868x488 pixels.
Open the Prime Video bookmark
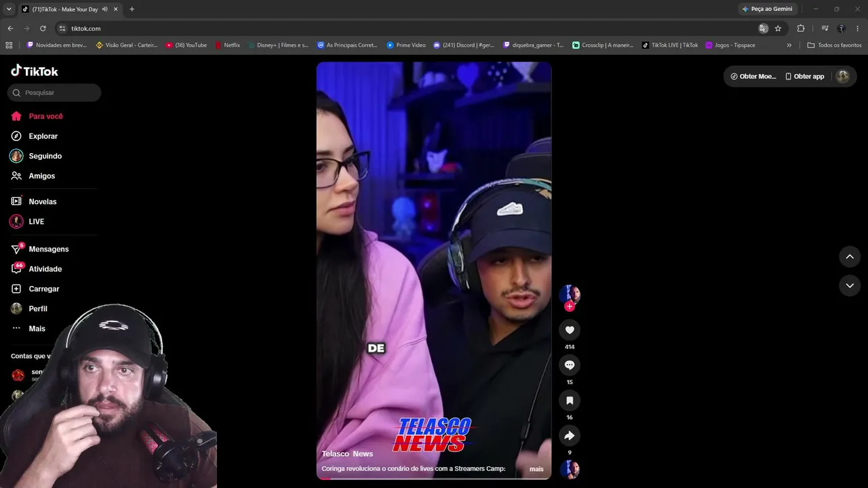(x=406, y=45)
